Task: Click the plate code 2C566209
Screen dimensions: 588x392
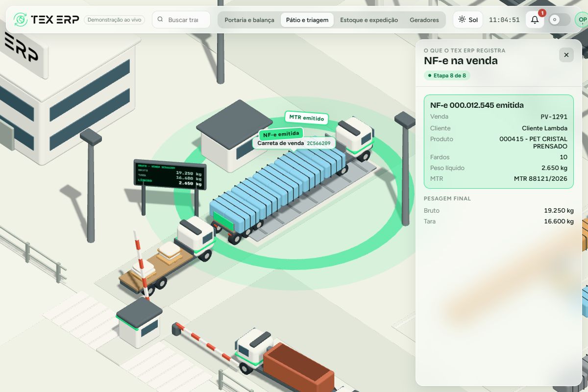Action: click(318, 143)
